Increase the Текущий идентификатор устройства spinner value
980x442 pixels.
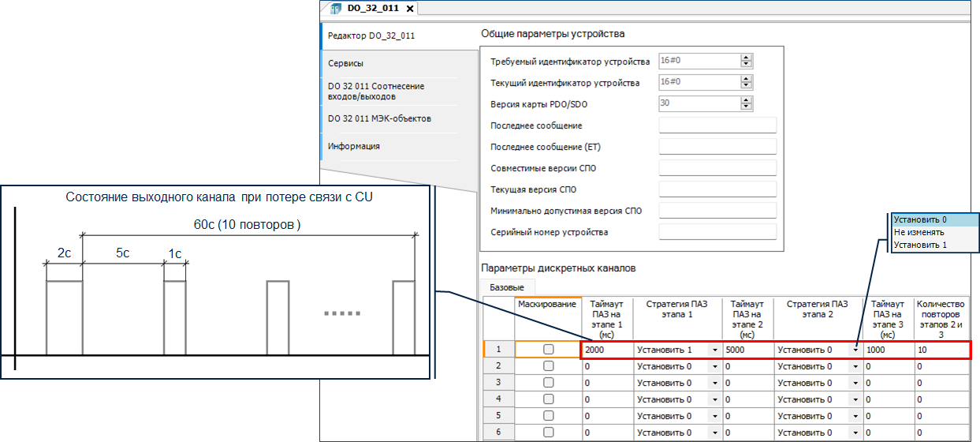click(746, 79)
